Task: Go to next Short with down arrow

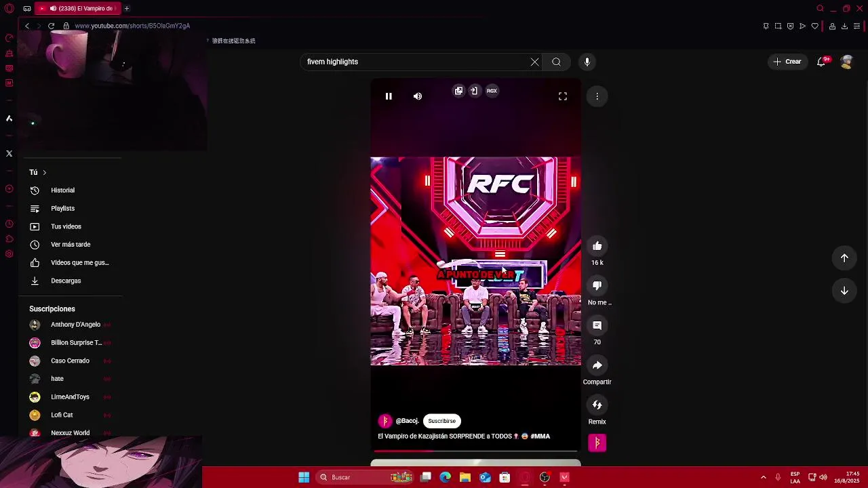Action: pos(844,291)
